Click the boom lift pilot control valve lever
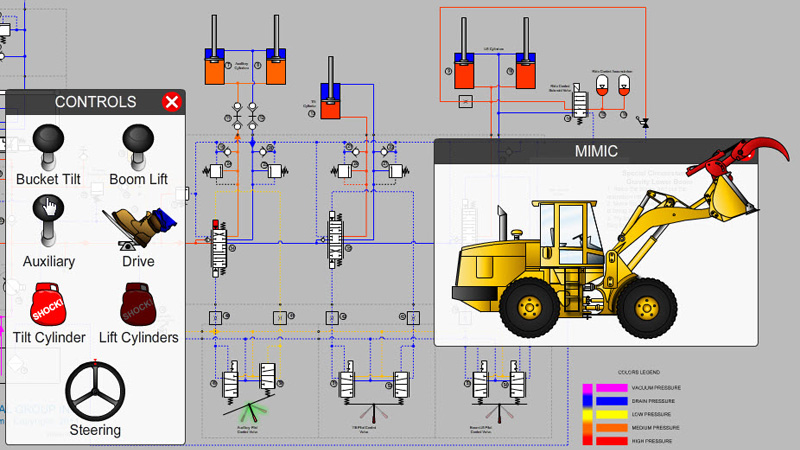Viewport: 800px width, 450px height. 499,413
